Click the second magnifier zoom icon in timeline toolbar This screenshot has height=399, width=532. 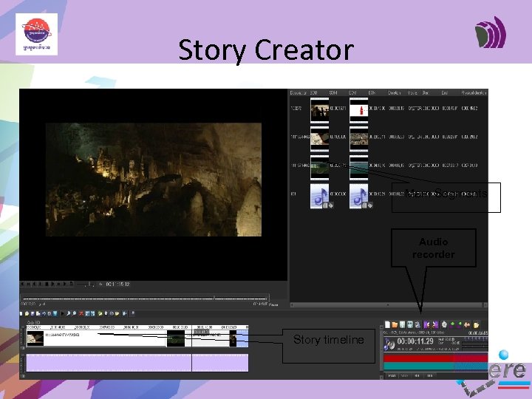click(75, 313)
